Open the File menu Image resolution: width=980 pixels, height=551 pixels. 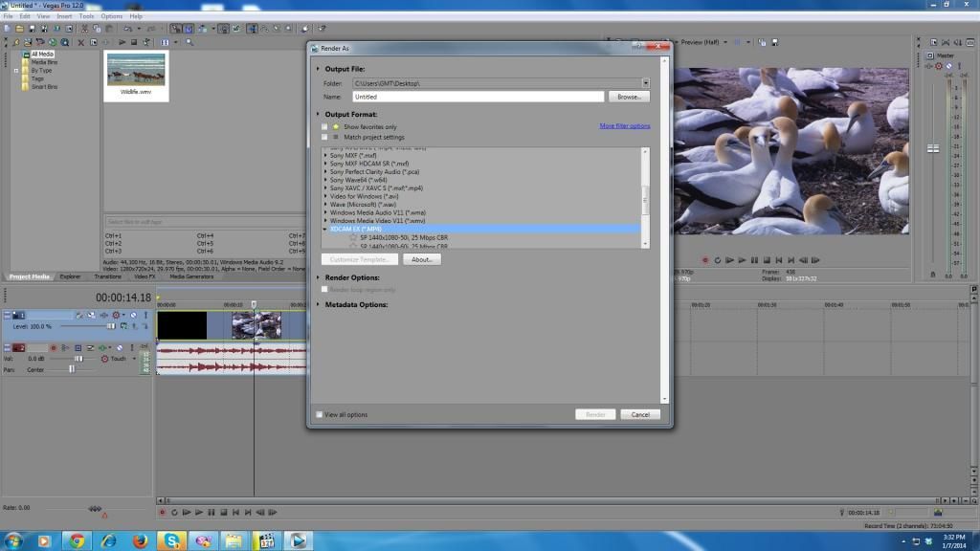pyautogui.click(x=8, y=16)
